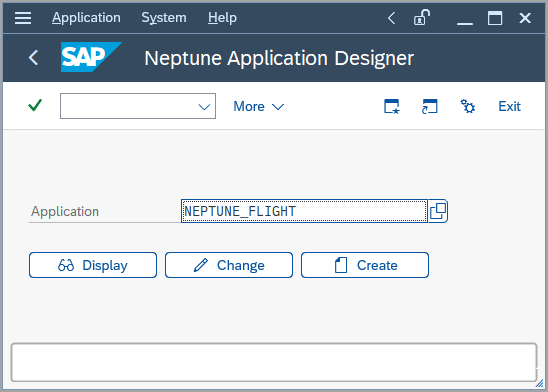This screenshot has width=548, height=392.
Task: Click the transaction command field
Action: 138,106
